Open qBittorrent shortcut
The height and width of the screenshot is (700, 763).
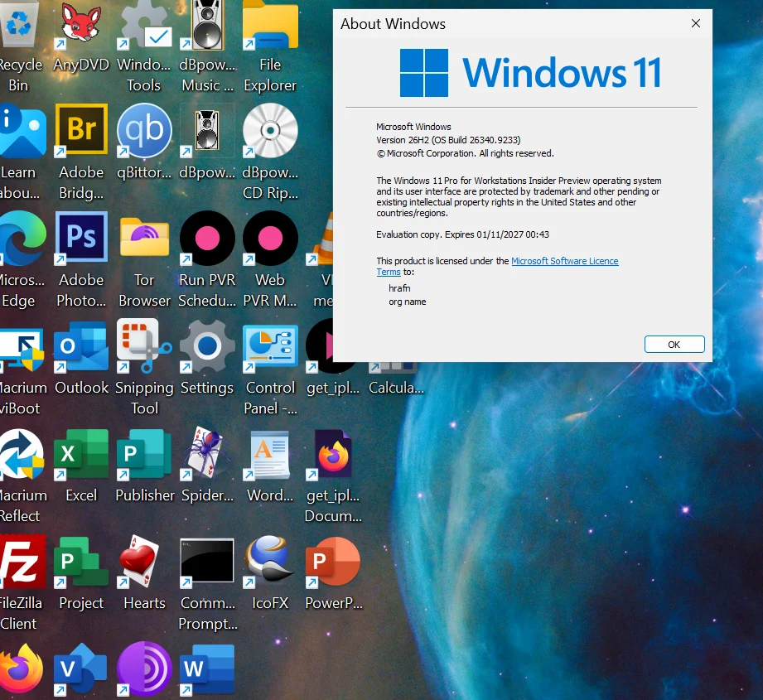tap(144, 130)
